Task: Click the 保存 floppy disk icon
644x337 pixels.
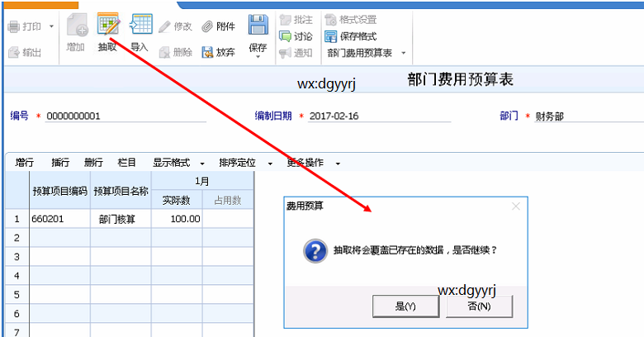Action: coord(258,25)
